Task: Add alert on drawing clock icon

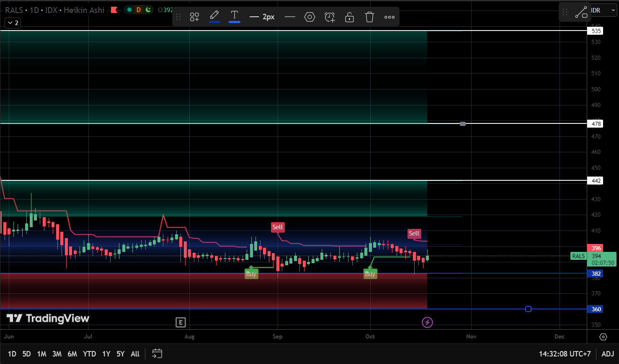Action: (x=330, y=17)
